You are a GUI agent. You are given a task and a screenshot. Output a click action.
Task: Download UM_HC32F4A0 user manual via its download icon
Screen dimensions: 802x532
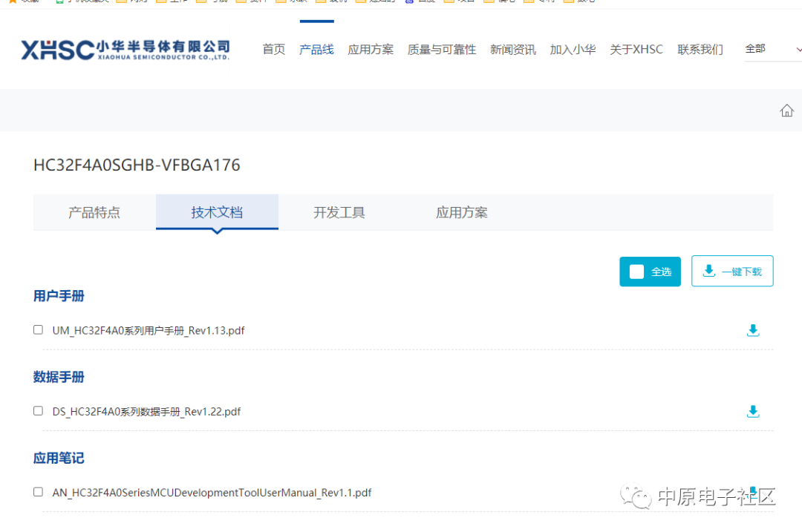coord(753,331)
